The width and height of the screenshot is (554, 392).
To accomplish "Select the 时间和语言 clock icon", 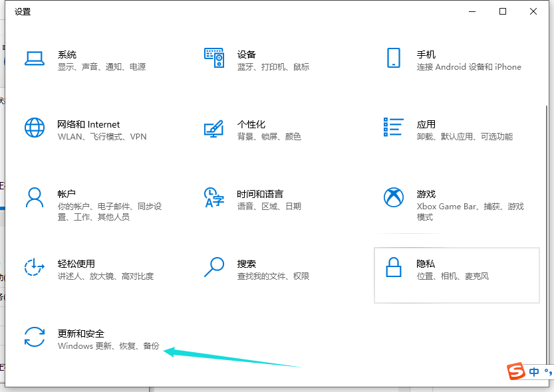I will 214,197.
